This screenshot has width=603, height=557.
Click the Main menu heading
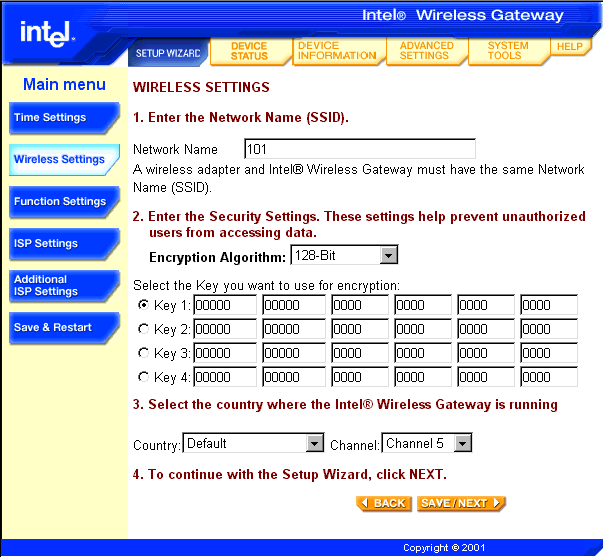click(64, 84)
